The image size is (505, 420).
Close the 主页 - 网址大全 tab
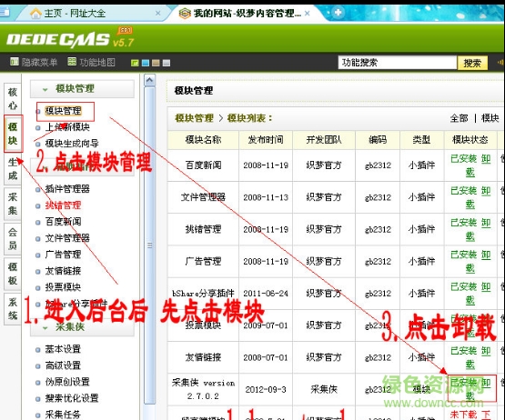(157, 14)
